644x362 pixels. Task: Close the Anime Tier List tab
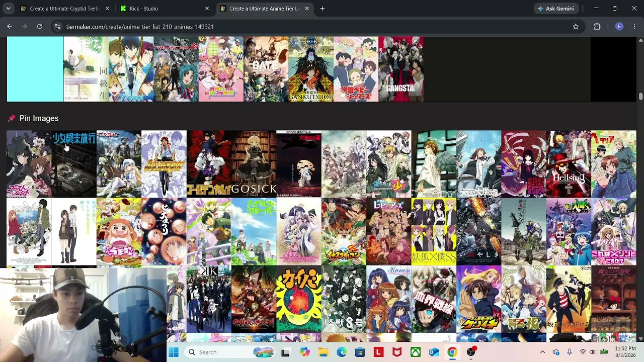[307, 9]
